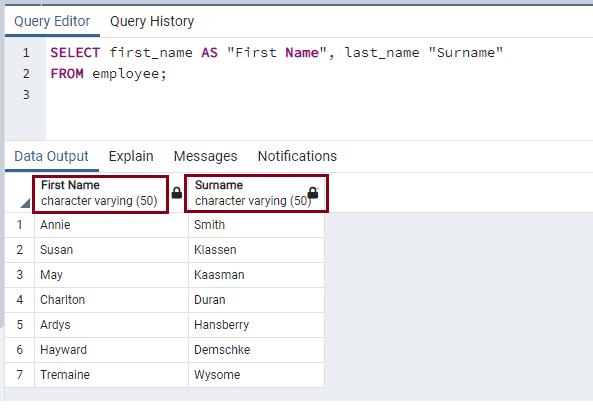The image size is (593, 410).
Task: Open the Explain tab
Action: tap(131, 156)
